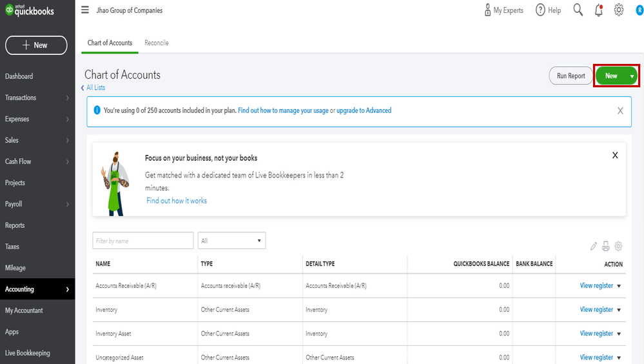
Task: Open Taxes in sidebar
Action: point(12,247)
